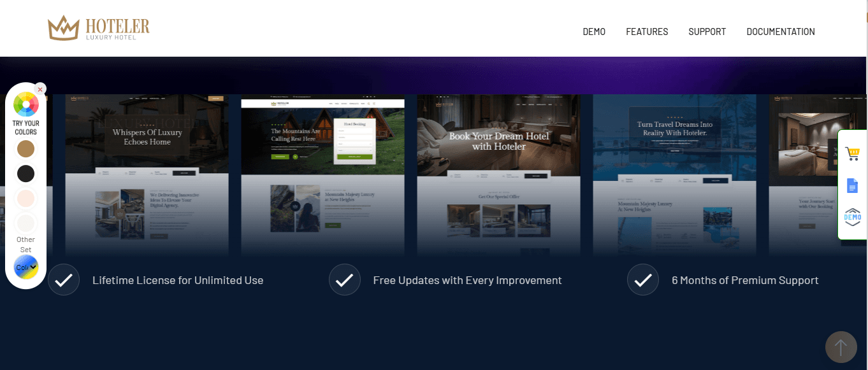Open the Features menu item
The width and height of the screenshot is (868, 370).
tap(647, 32)
